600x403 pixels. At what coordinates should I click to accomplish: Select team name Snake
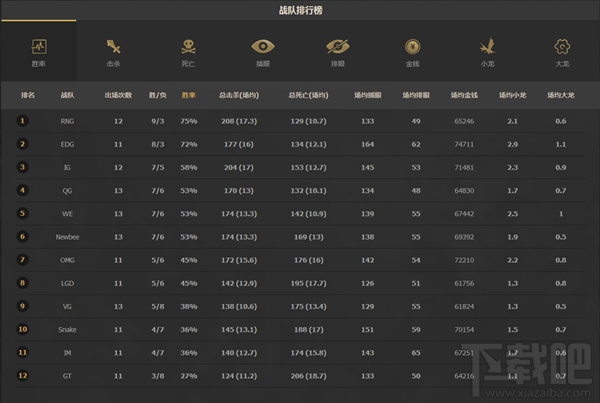tap(67, 330)
